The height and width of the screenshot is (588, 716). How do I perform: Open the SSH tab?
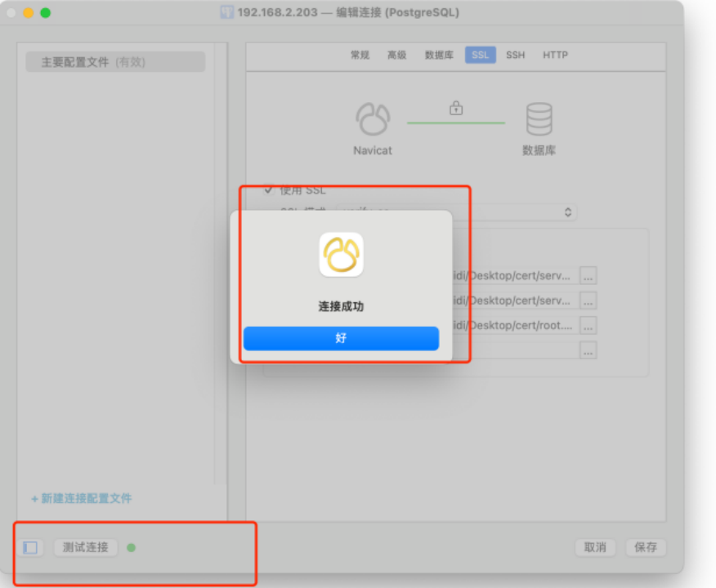point(515,56)
